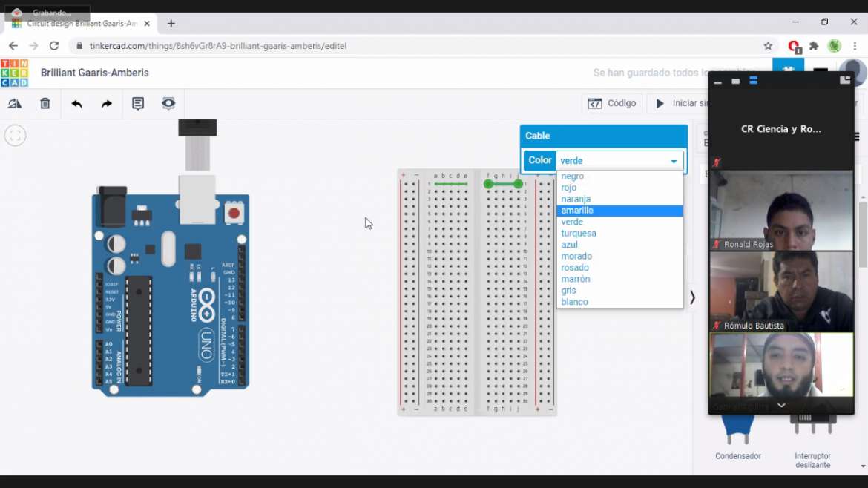Select the Rotate tool
Viewport: 868px width, 488px height.
coord(15,103)
